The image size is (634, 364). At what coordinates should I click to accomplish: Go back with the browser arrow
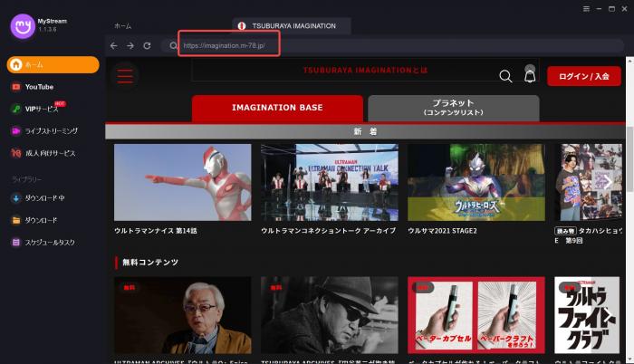pos(113,45)
